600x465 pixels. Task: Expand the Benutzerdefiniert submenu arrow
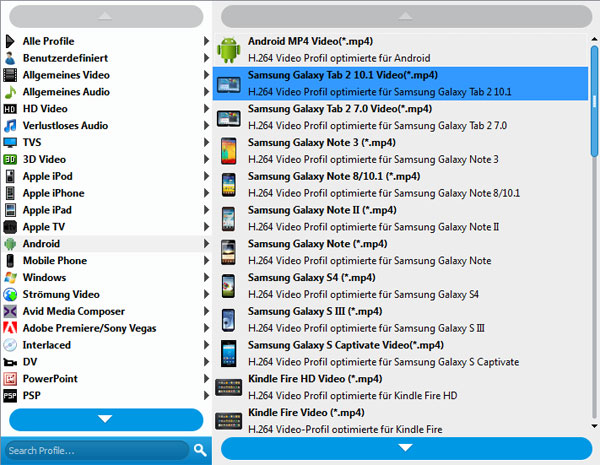tap(206, 58)
